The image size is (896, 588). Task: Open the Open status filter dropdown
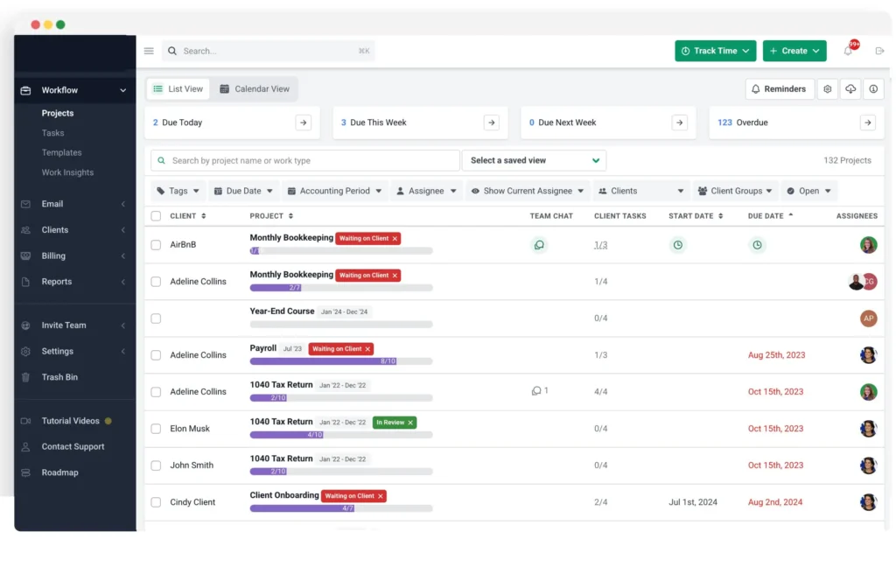(808, 191)
